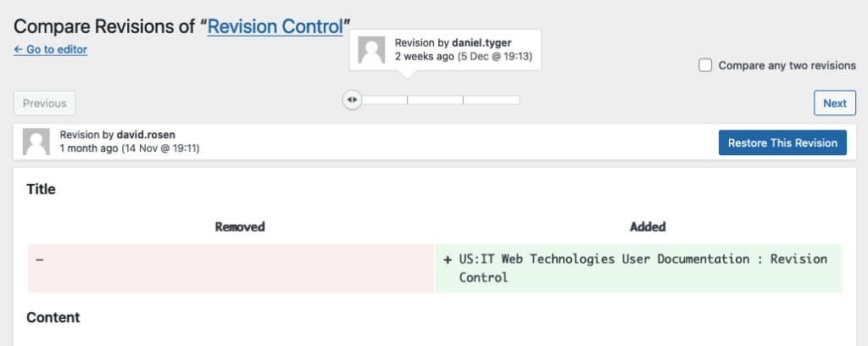Jump to first tick mark on revision slider

click(408, 100)
